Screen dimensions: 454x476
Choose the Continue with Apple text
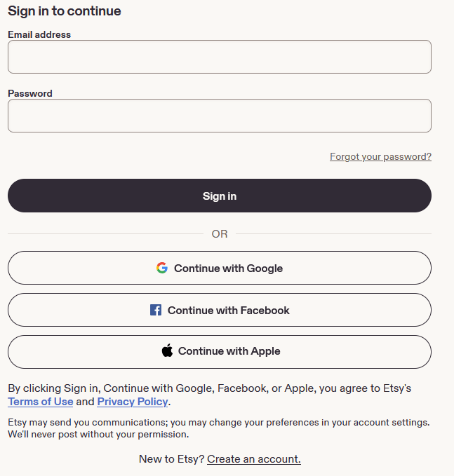pyautogui.click(x=229, y=351)
